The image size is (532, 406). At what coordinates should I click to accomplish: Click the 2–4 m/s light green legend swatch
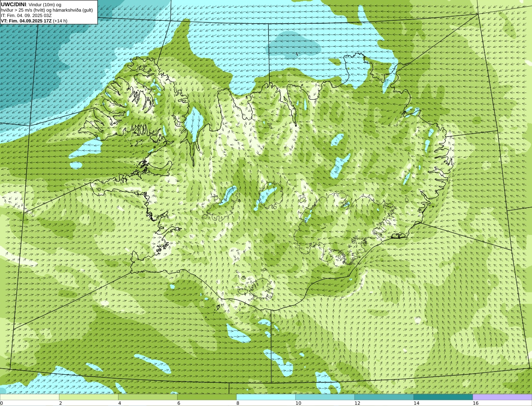coord(89,397)
